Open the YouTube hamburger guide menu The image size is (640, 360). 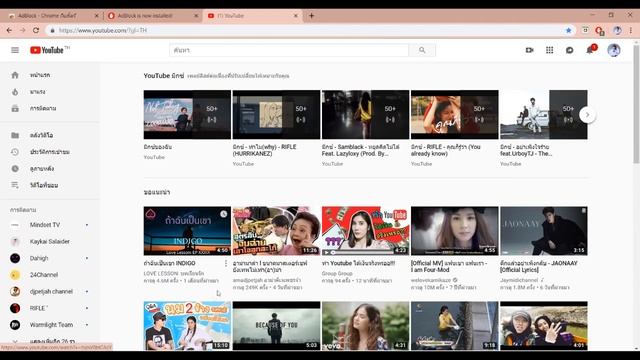[x=15, y=50]
